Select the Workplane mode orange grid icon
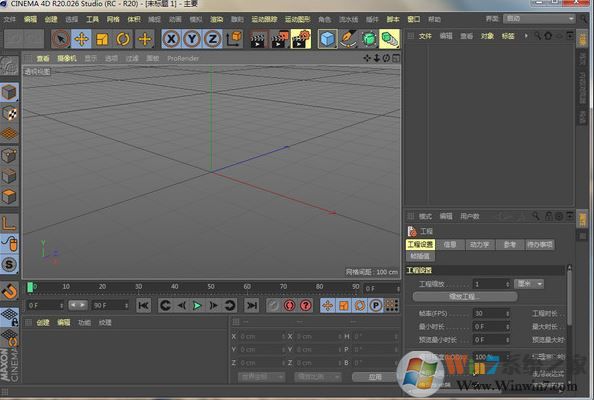Screen dimensions: 594x400 click(9, 134)
